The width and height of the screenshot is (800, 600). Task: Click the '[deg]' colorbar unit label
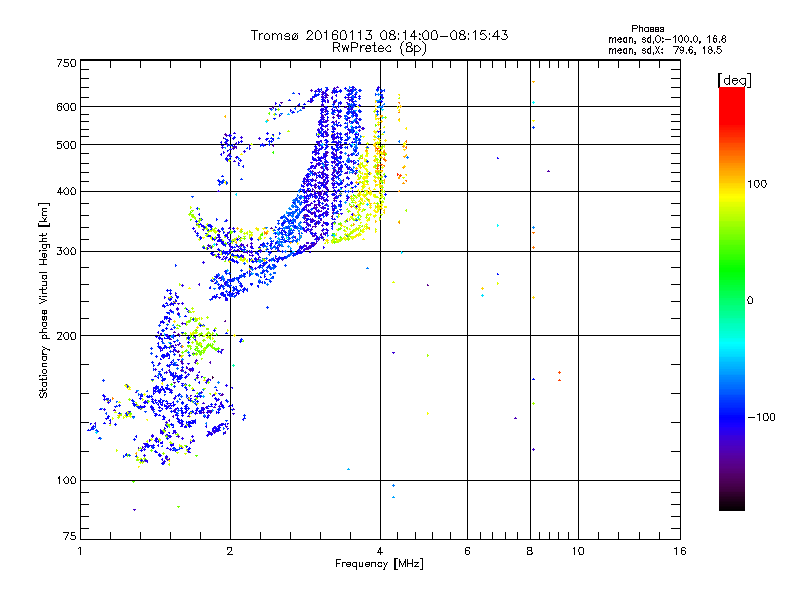[734, 80]
